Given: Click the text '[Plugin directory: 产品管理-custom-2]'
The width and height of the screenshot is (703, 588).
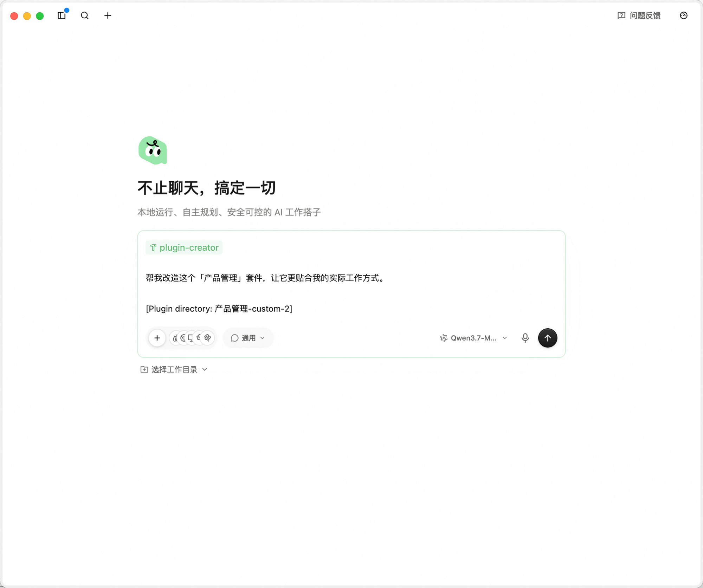Looking at the screenshot, I should (x=219, y=309).
